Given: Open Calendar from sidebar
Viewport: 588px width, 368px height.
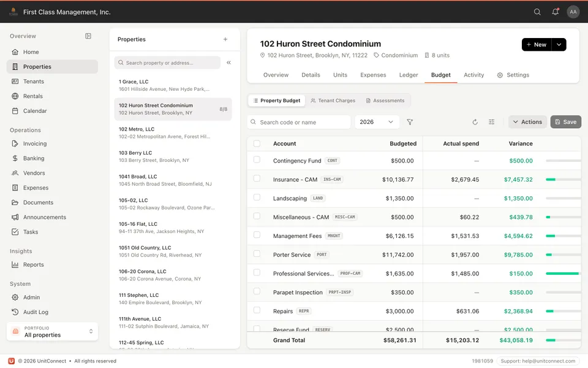Looking at the screenshot, I should (52, 111).
